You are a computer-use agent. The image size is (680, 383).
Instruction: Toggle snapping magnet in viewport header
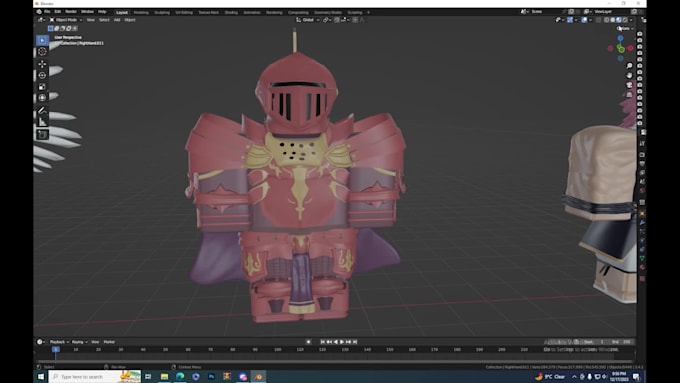coord(337,20)
